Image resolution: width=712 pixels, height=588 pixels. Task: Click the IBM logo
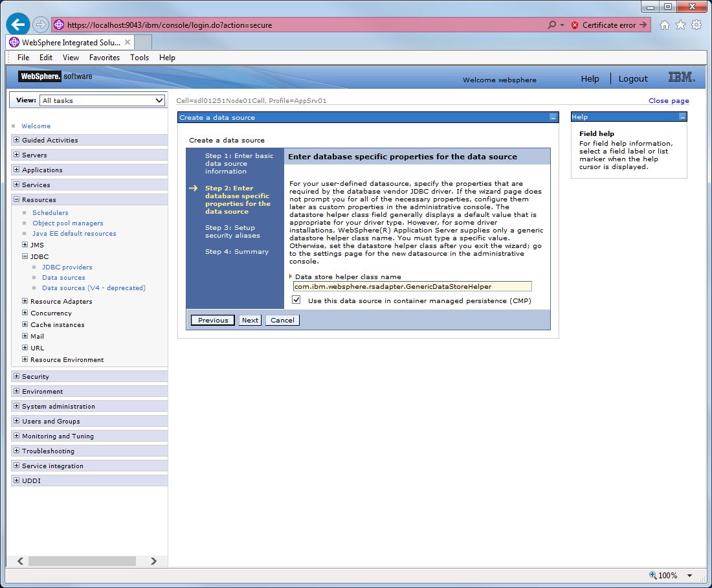[x=681, y=77]
